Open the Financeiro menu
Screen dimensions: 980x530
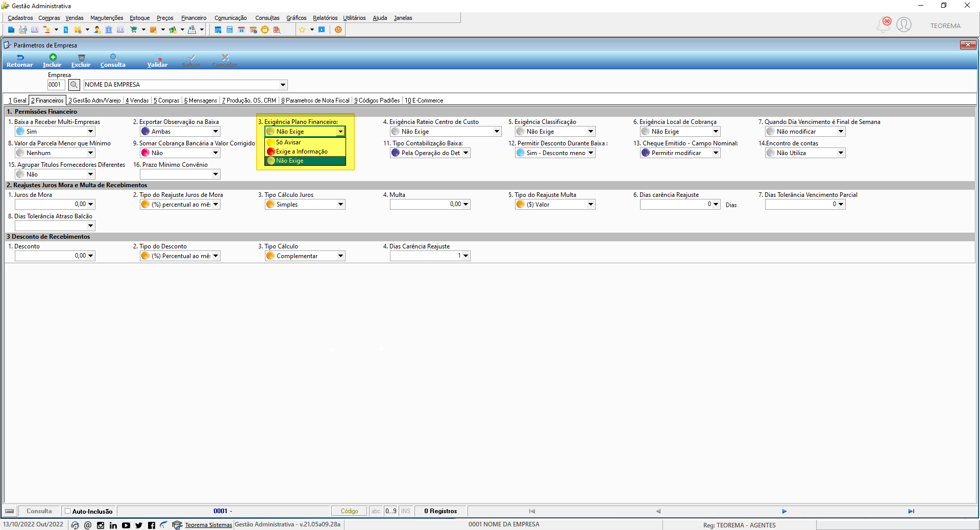click(x=193, y=18)
